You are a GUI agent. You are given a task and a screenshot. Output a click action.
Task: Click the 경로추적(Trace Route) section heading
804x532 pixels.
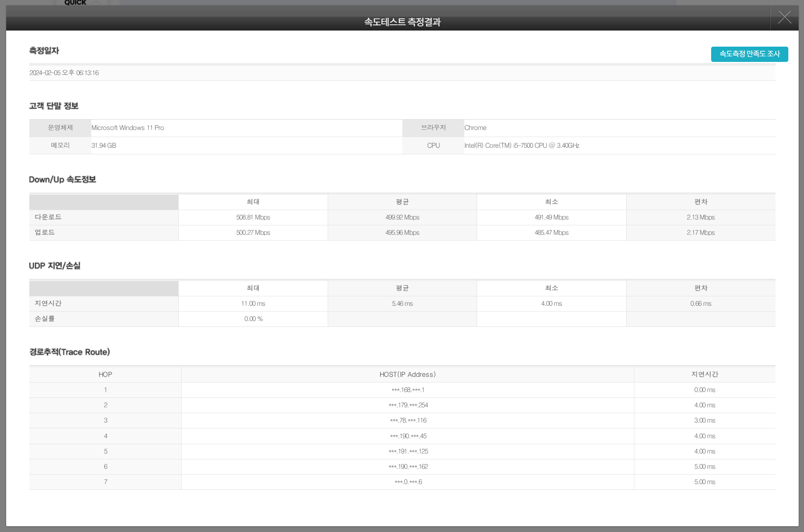coord(69,352)
